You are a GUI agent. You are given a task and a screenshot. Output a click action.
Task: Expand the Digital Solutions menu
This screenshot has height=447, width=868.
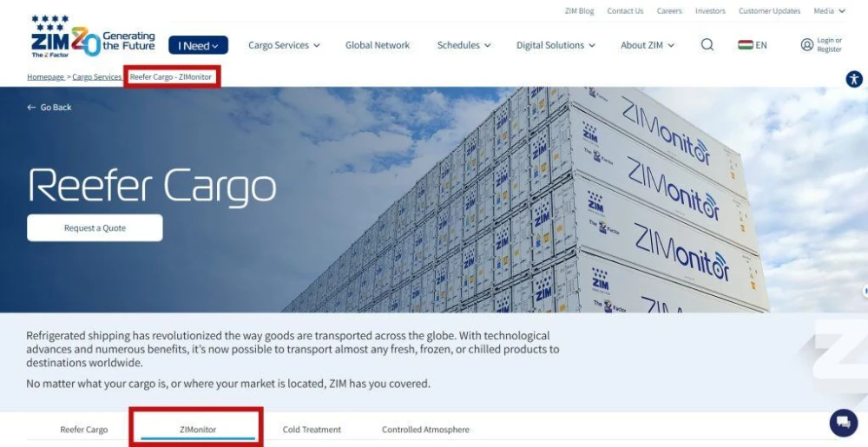point(556,45)
